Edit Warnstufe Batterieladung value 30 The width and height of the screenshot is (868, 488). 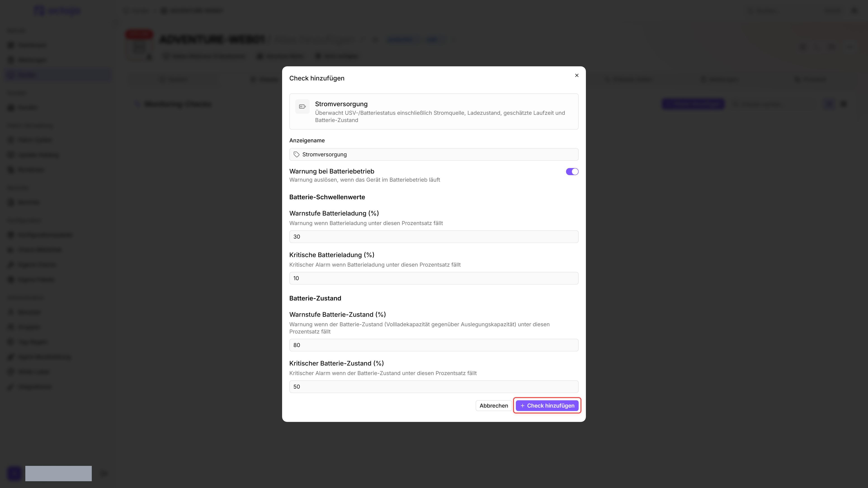pyautogui.click(x=434, y=237)
